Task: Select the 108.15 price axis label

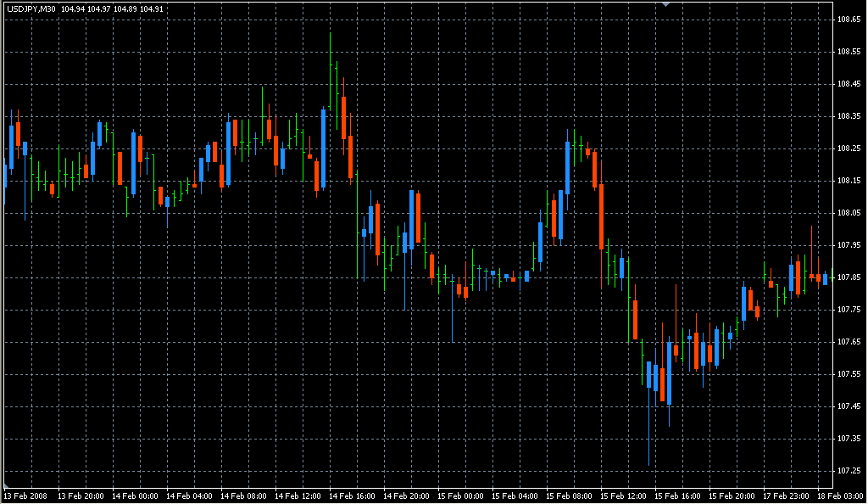Action: click(x=849, y=180)
